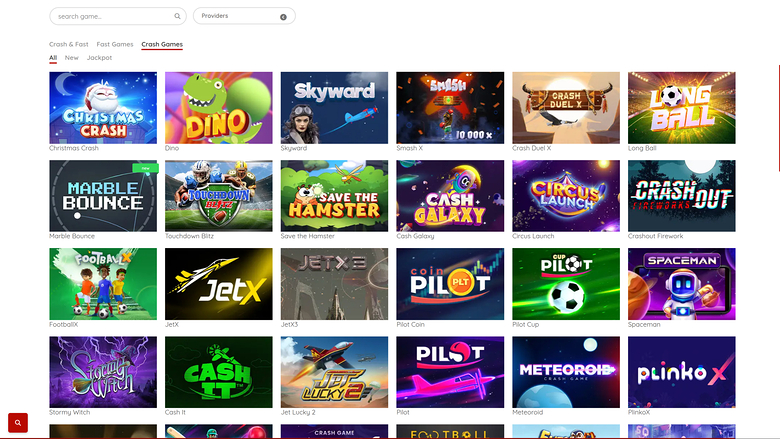This screenshot has height=439, width=780.
Task: Show Jackpot games filter
Action: [99, 58]
